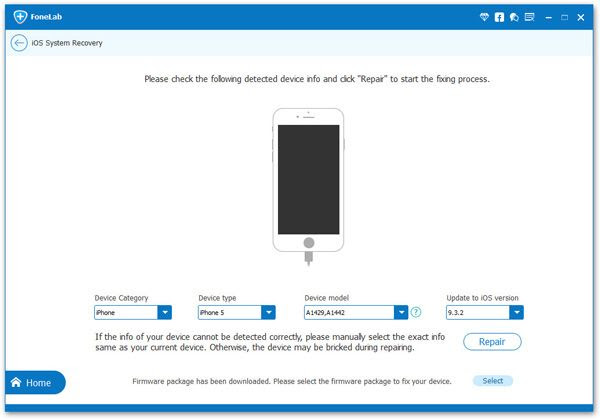The image size is (600, 419).
Task: Click the 'Update to iOS version' label
Action: pyautogui.click(x=482, y=298)
